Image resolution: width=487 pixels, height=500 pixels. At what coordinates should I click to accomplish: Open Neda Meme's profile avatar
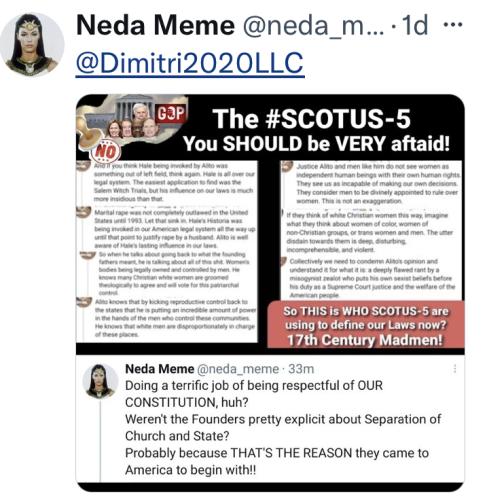point(32,44)
